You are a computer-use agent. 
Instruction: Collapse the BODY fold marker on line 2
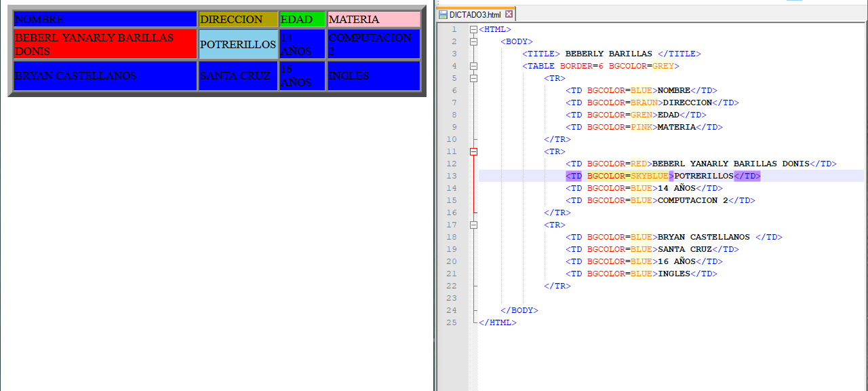click(473, 41)
